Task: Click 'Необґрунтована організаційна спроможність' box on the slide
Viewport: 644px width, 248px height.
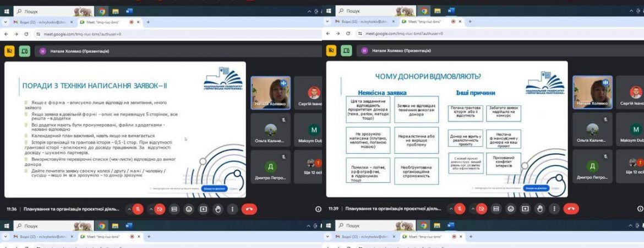Action: 417,171
